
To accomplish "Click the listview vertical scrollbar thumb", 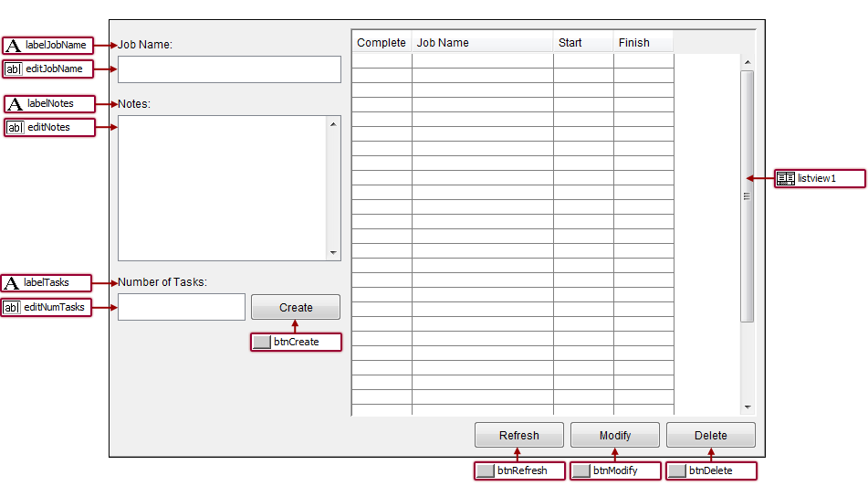I will pos(747,195).
